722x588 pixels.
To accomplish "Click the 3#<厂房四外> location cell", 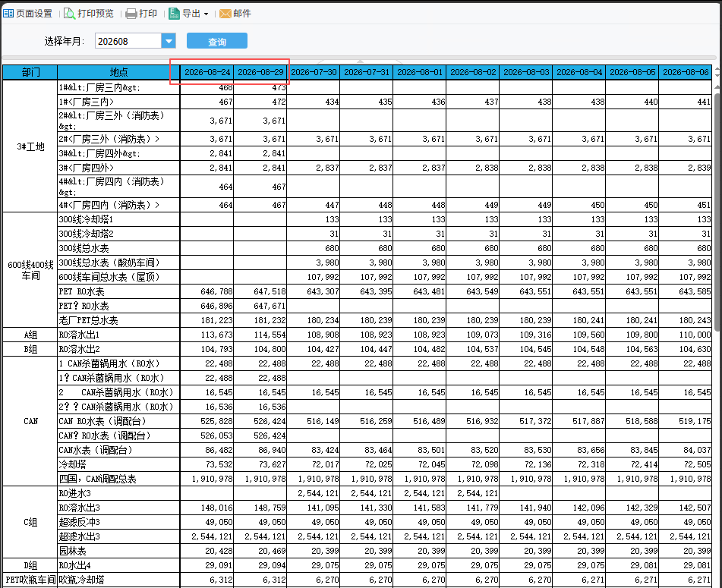I will coord(118,168).
